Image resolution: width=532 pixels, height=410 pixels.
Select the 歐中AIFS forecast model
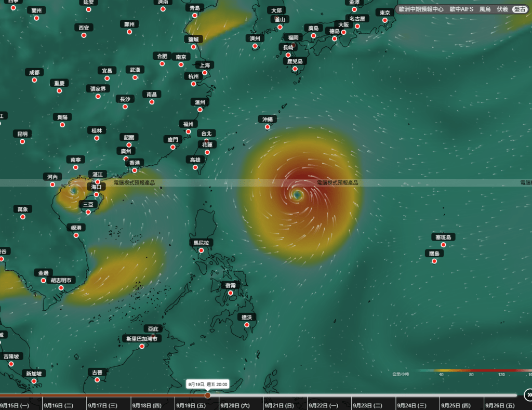461,9
